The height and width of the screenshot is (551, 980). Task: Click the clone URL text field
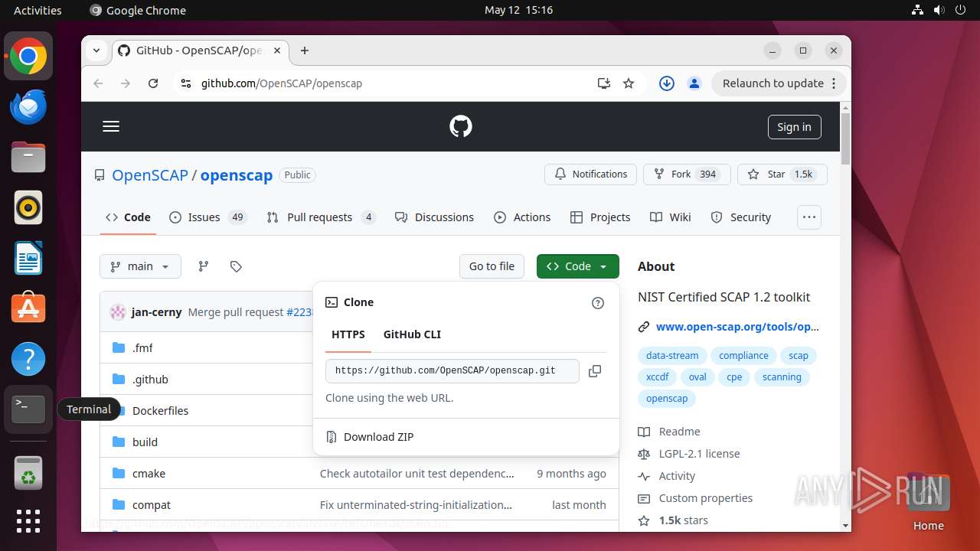pos(452,371)
